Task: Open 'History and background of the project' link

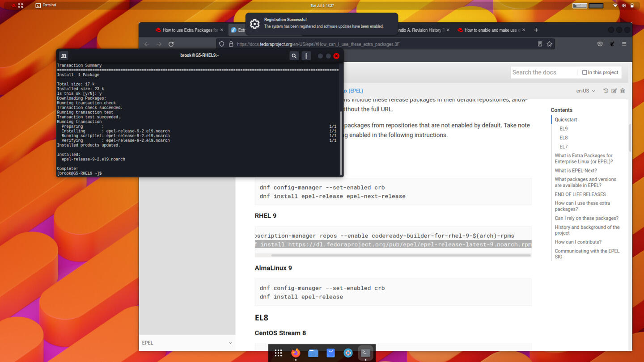Action: tap(587, 230)
